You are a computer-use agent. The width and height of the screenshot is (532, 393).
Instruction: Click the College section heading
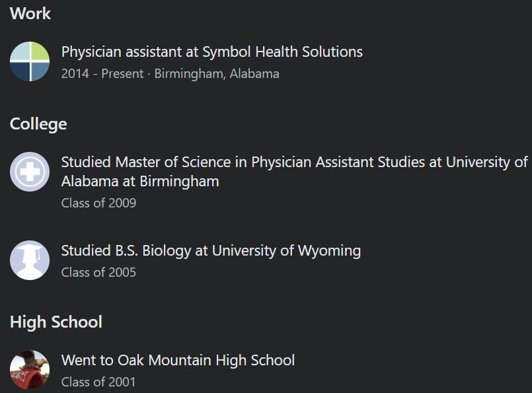[x=38, y=124]
